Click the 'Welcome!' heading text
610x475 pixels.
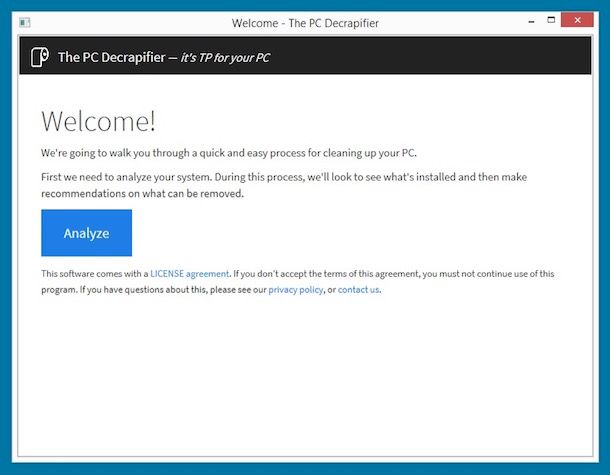tap(98, 121)
